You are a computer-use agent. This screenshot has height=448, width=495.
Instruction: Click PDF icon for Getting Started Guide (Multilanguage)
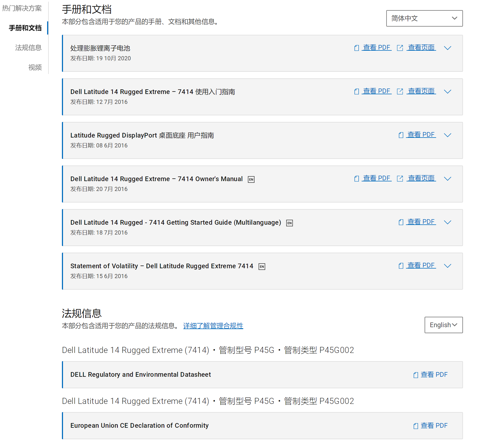pos(401,222)
